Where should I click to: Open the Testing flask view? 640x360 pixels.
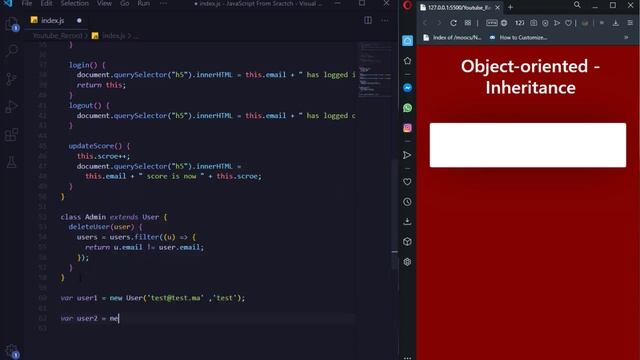11,162
